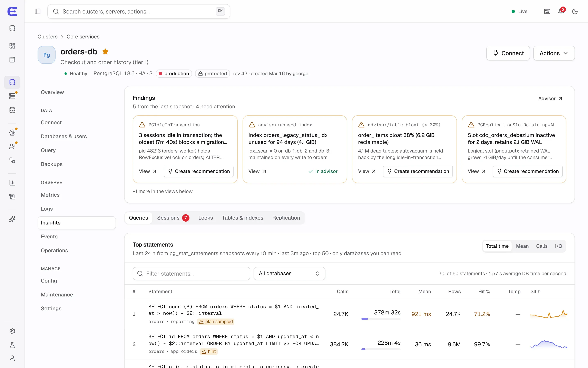Open the Advisor link in Findings
Image resolution: width=588 pixels, height=368 pixels.
click(x=550, y=99)
